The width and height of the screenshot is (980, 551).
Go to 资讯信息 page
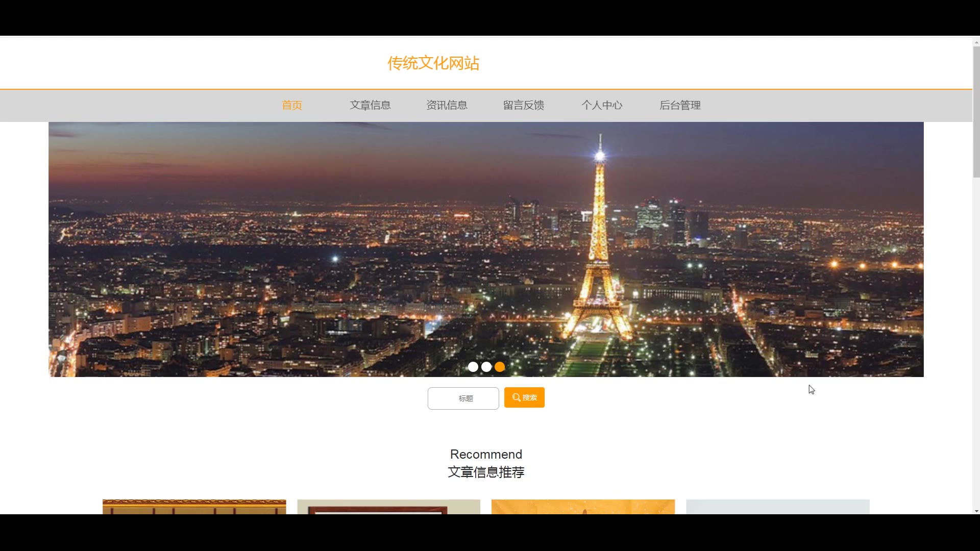pos(447,105)
